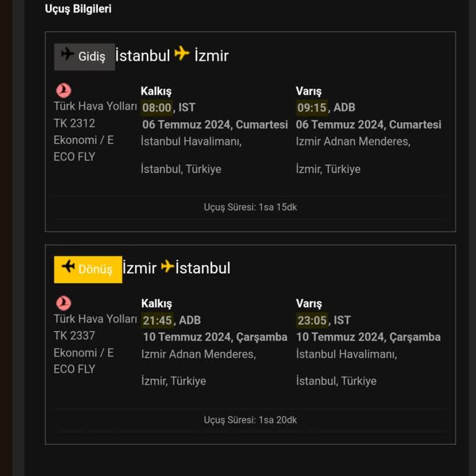Viewport: 476px width, 476px height.
Task: Click the Uçuş Bilgileri heading
Action: pyautogui.click(x=78, y=9)
